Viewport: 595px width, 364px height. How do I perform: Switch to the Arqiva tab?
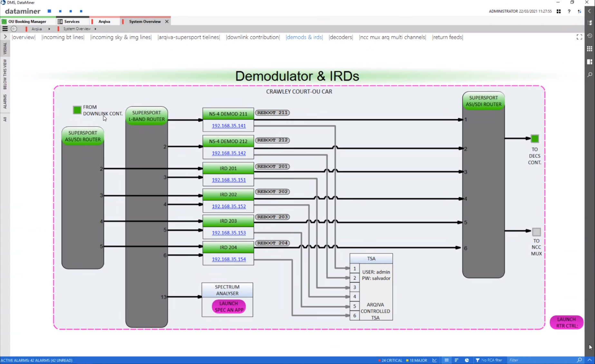coord(104,22)
